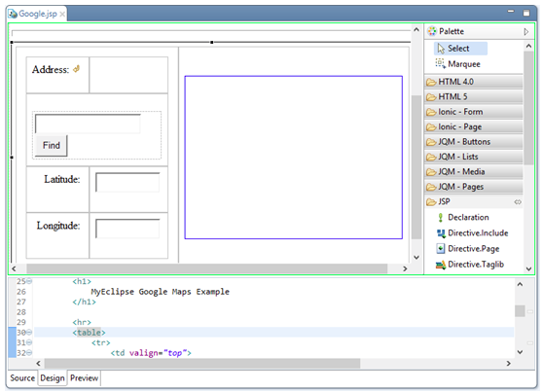Click the address text input field
This screenshot has height=392, width=542.
pyautogui.click(x=88, y=124)
